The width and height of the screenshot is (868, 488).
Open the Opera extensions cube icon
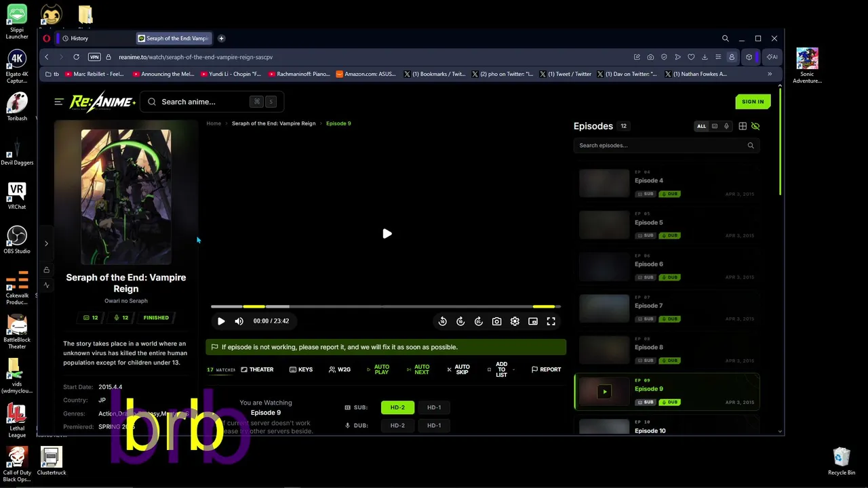749,57
